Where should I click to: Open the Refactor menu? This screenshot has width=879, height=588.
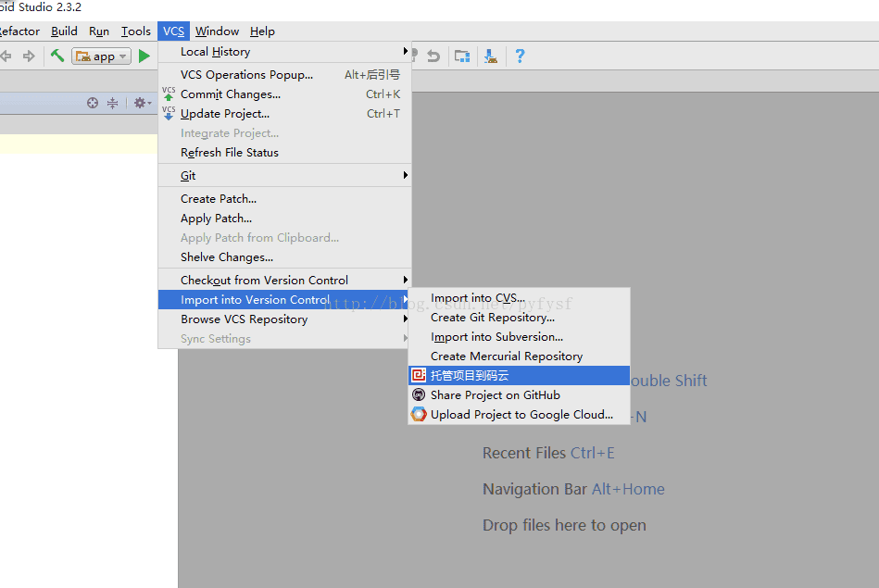[x=19, y=31]
